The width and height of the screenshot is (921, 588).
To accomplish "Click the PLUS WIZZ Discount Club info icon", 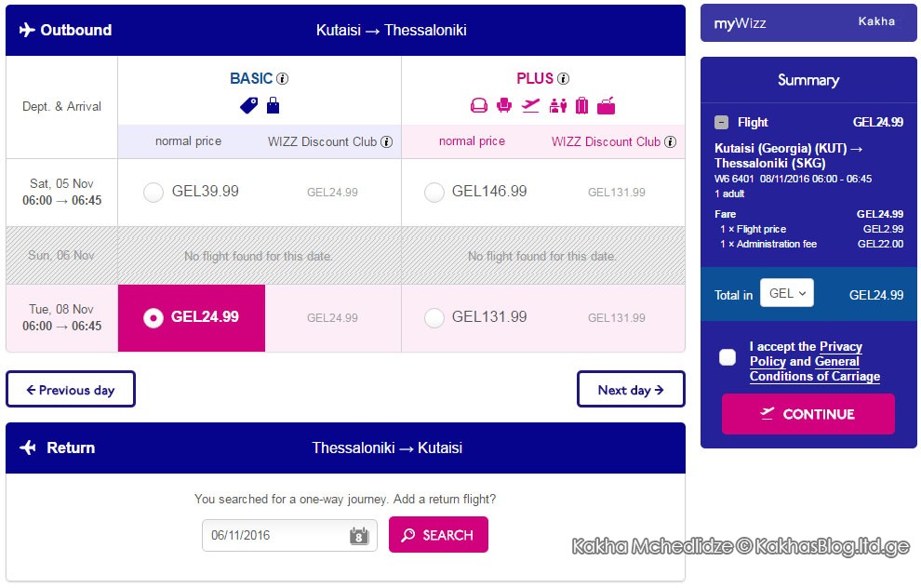I will [x=670, y=141].
